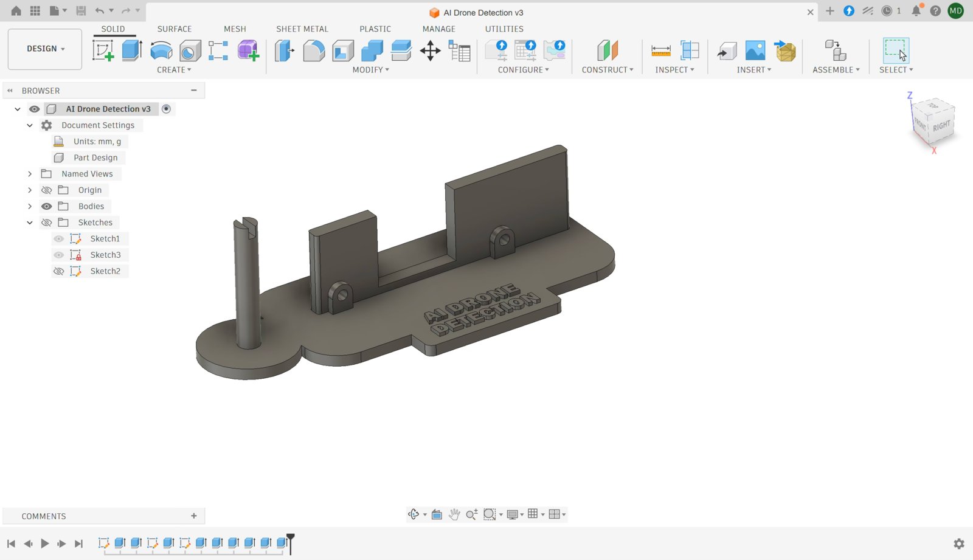This screenshot has height=560, width=973.
Task: Open the notifications bell
Action: pyautogui.click(x=916, y=10)
